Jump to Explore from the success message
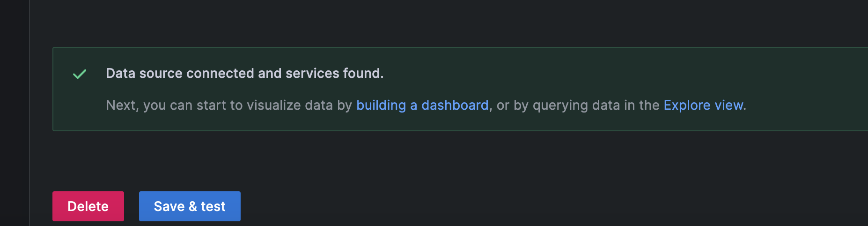The image size is (868, 226). pos(703,105)
